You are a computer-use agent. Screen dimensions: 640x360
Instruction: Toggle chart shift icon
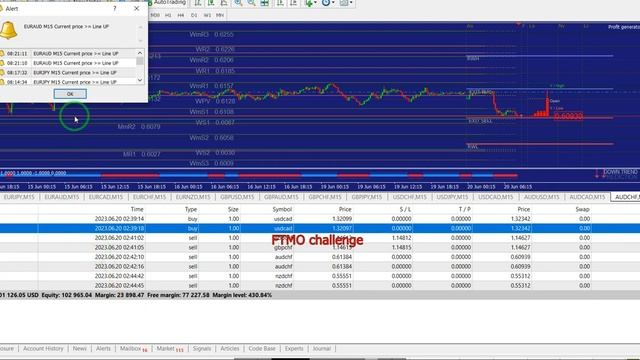pyautogui.click(x=294, y=2)
